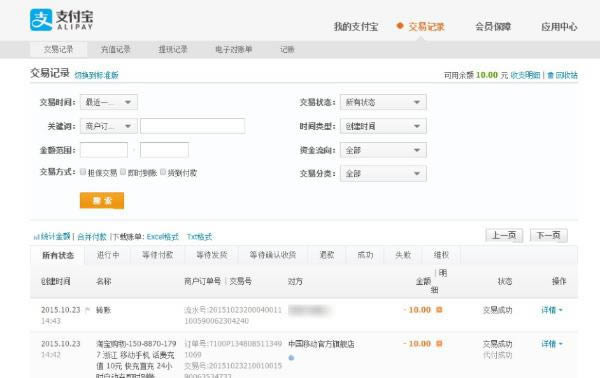Open 会员保障 in top navigation
This screenshot has width=600, height=378.
coord(493,26)
